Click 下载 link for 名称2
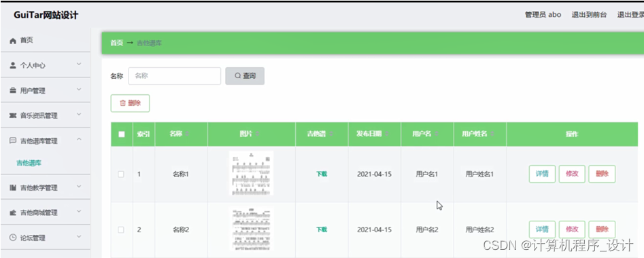 click(x=322, y=229)
